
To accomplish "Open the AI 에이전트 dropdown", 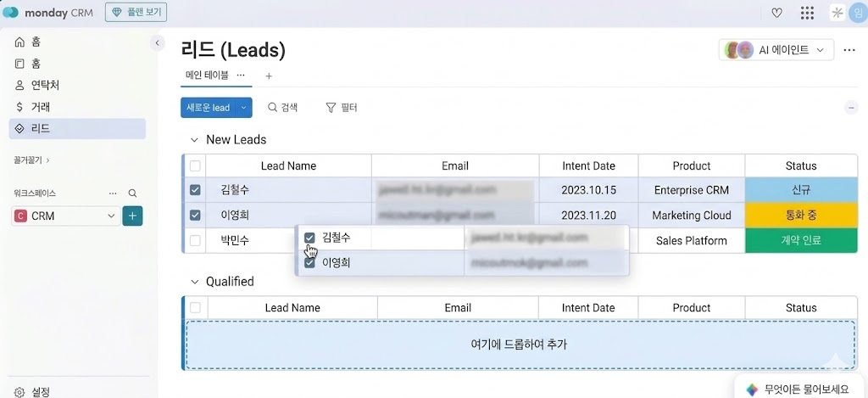I will (x=776, y=50).
